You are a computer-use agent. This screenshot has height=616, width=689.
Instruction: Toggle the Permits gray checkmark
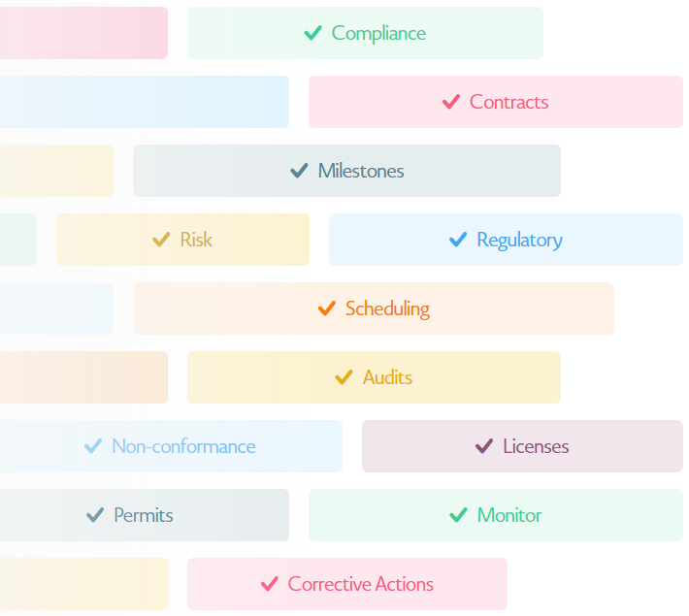click(x=95, y=515)
